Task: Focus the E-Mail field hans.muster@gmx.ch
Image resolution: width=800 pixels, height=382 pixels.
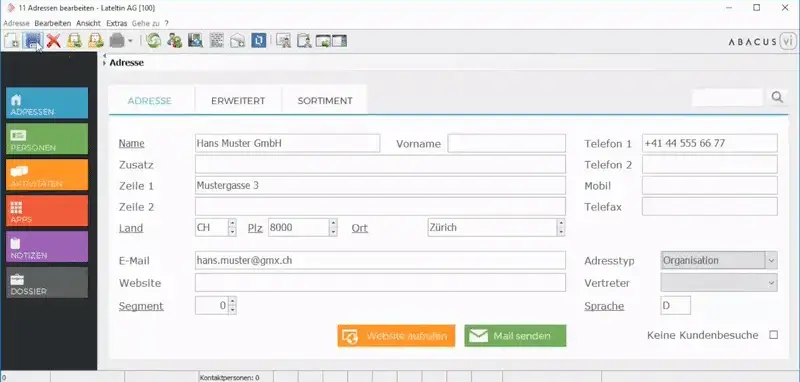Action: [381, 260]
